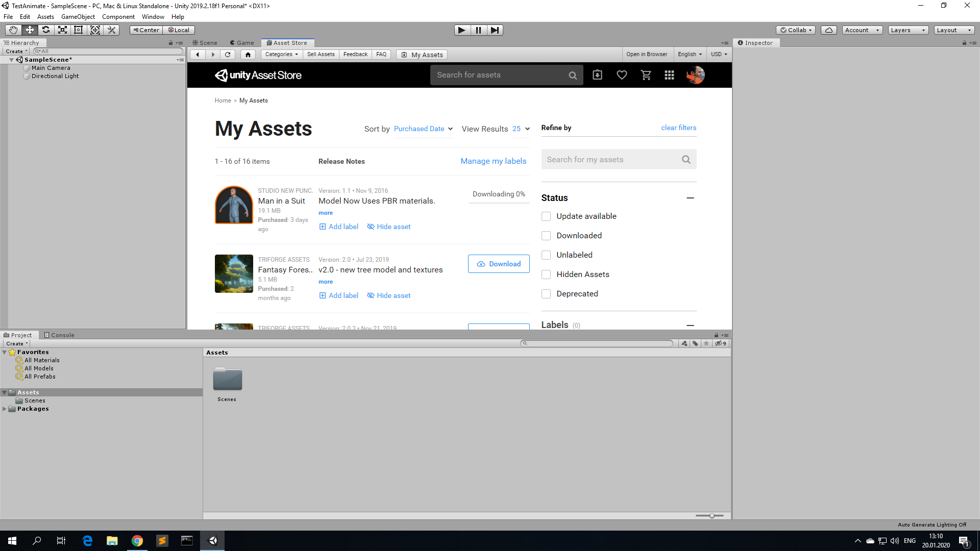The width and height of the screenshot is (980, 551).
Task: Click Download for Fantasy Forest asset
Action: click(x=499, y=264)
